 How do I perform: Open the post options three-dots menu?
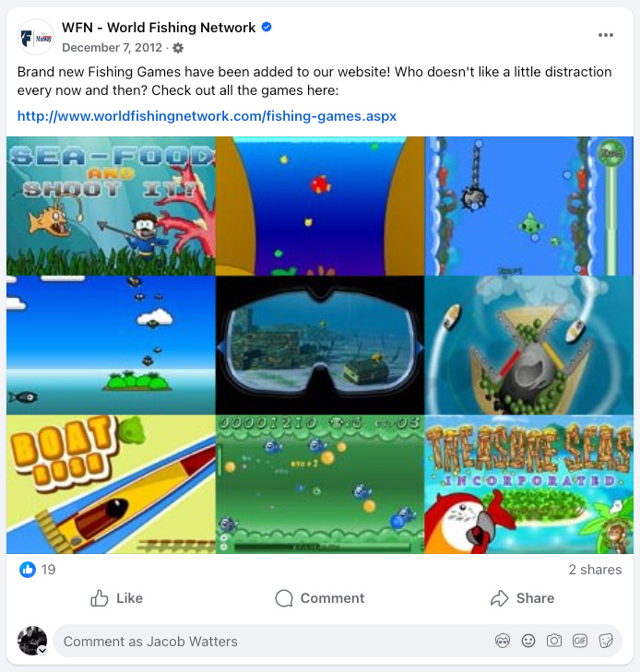(605, 35)
